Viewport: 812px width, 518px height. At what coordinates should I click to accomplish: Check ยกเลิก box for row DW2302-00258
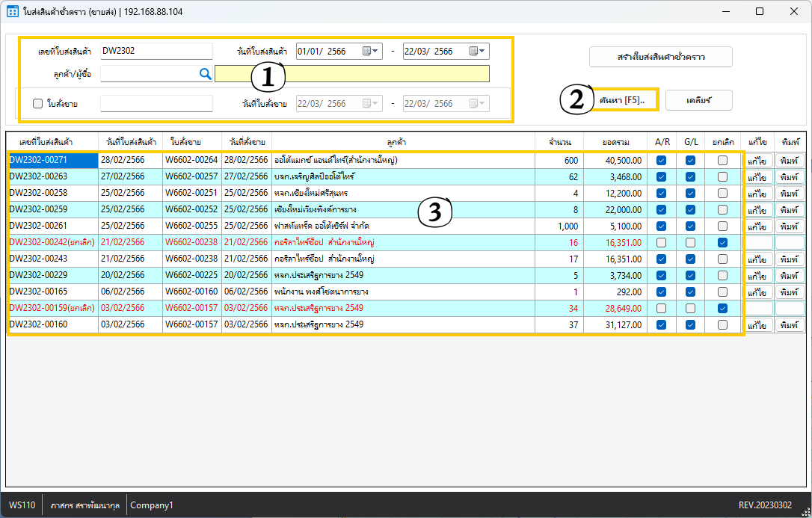(722, 194)
